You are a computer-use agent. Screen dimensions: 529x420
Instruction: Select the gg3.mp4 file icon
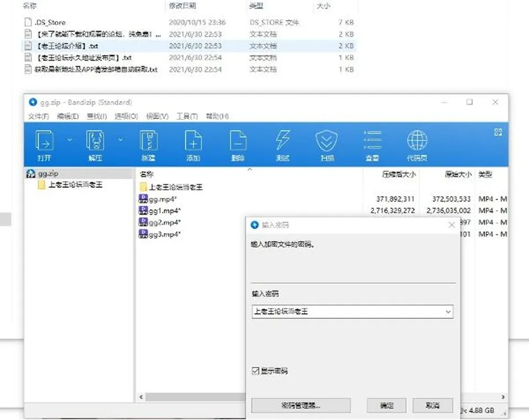click(x=143, y=234)
